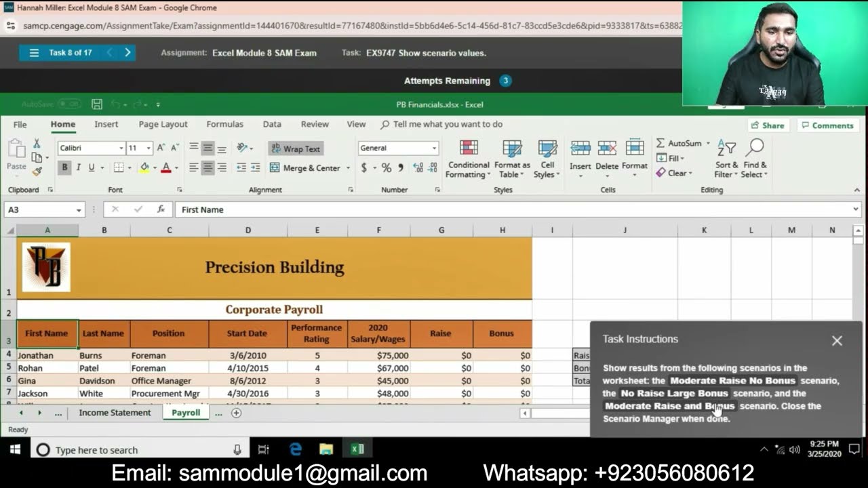The image size is (868, 488).
Task: Toggle the AutoSave switch
Action: (x=69, y=104)
